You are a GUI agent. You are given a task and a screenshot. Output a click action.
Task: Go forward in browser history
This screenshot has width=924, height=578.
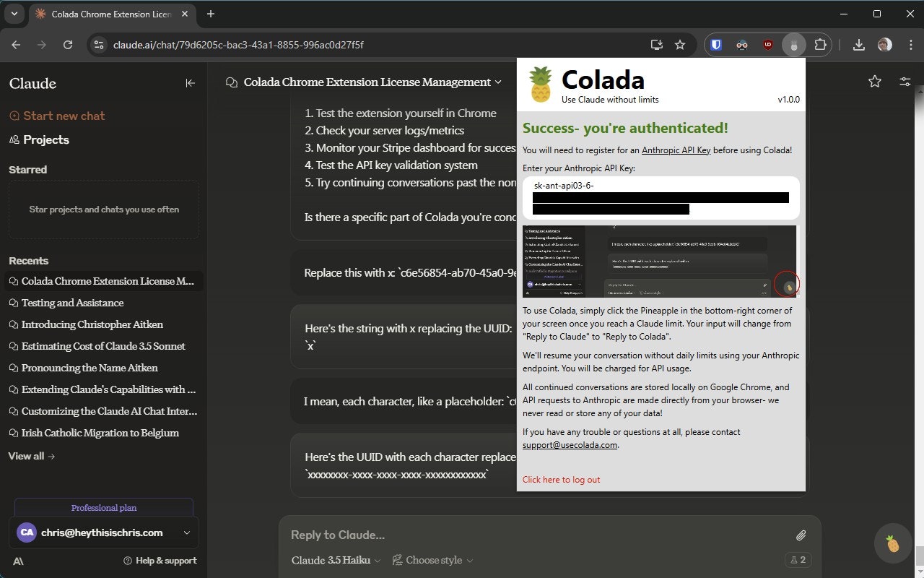(x=42, y=45)
